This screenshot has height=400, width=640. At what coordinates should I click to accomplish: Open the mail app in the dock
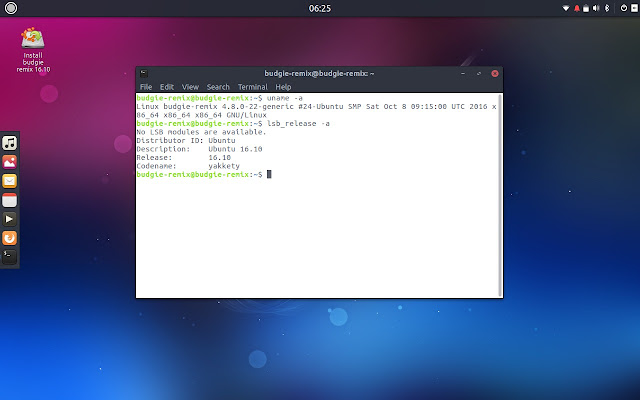9,181
